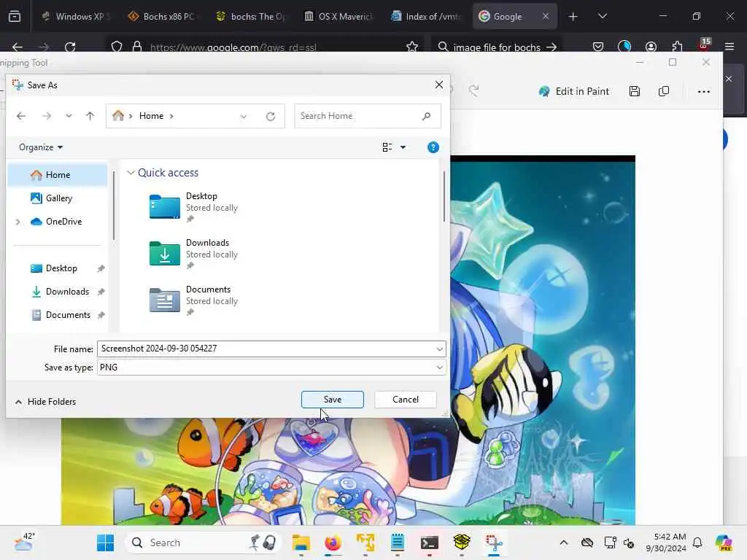Open the list all tabs dropdown

tap(602, 17)
